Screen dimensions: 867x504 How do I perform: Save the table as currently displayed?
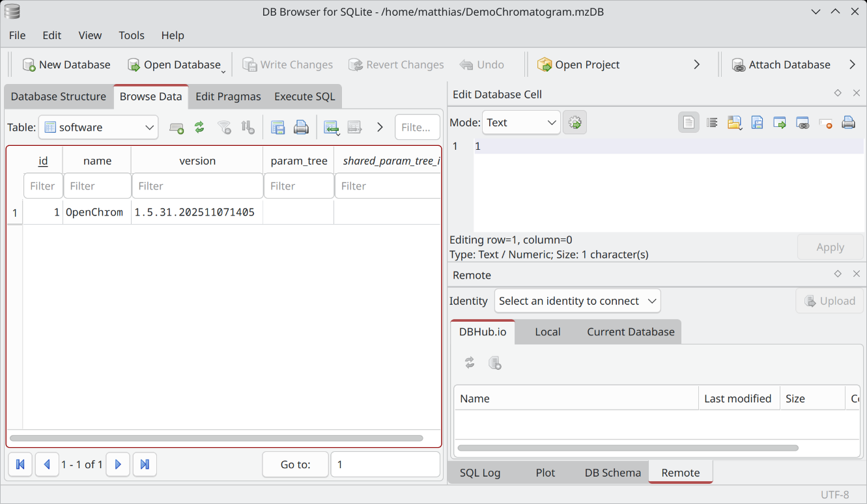tap(278, 128)
